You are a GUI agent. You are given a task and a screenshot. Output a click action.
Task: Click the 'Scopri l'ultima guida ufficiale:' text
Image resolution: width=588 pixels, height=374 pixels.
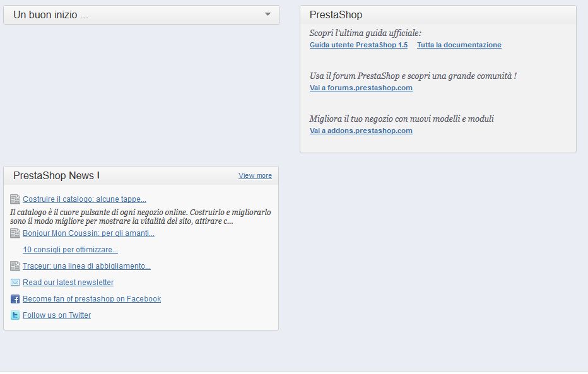365,33
